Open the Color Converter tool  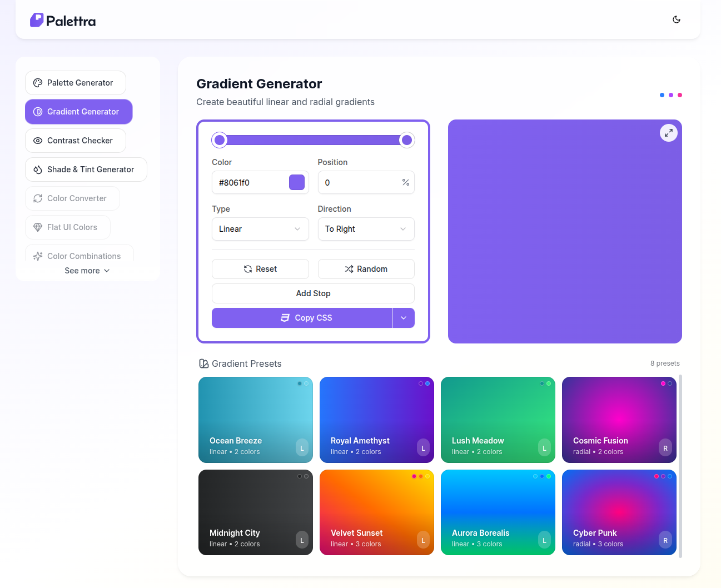72,198
